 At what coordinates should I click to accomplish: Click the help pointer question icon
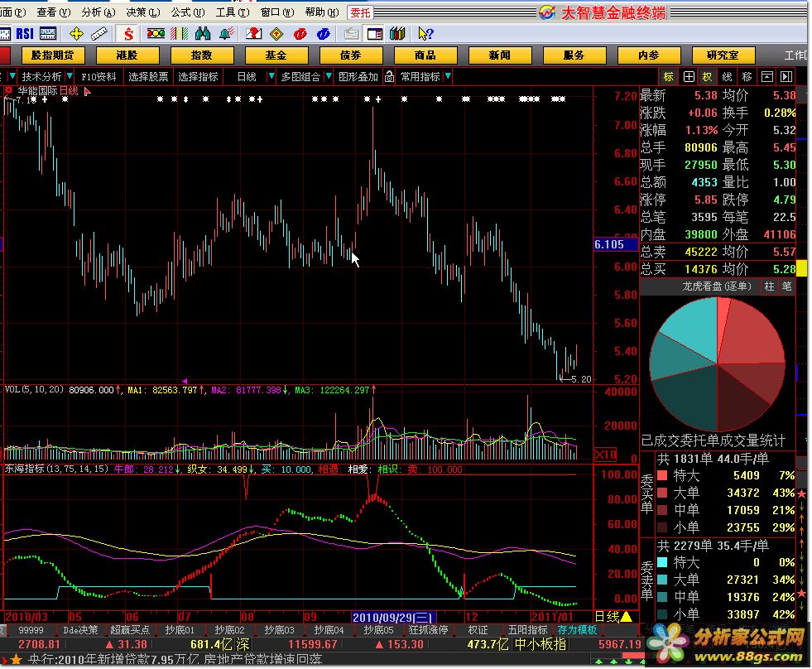coord(425,34)
